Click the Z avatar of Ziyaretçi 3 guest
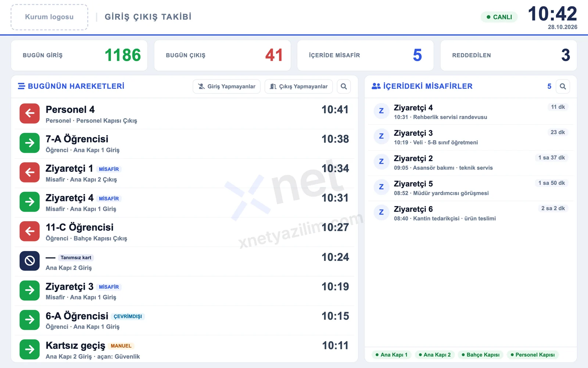This screenshot has width=588, height=368. [381, 136]
